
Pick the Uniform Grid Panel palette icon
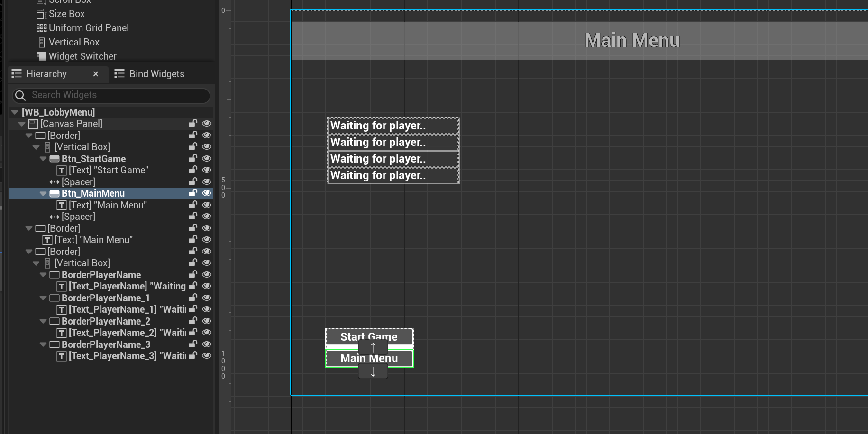point(42,28)
